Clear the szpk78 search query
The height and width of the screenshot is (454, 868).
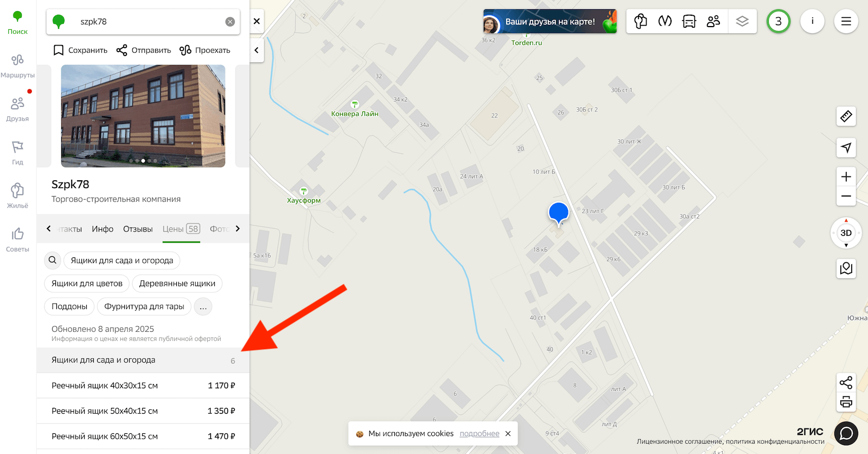(230, 22)
